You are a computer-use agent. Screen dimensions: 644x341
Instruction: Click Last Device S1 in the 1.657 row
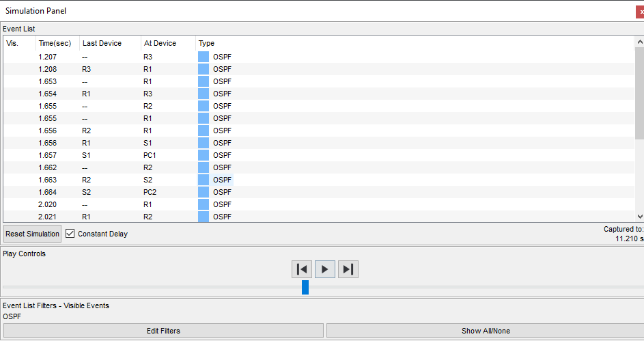(86, 155)
